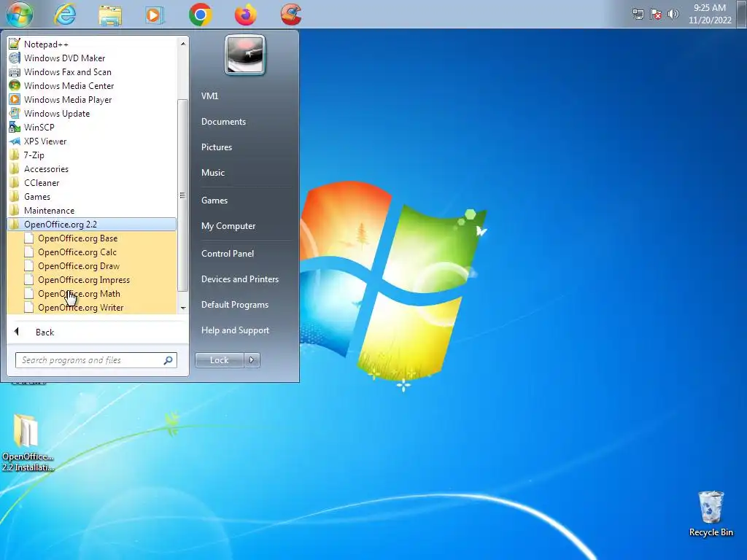Launch WinSCP from the programs list
The image size is (747, 560).
[x=92, y=127]
